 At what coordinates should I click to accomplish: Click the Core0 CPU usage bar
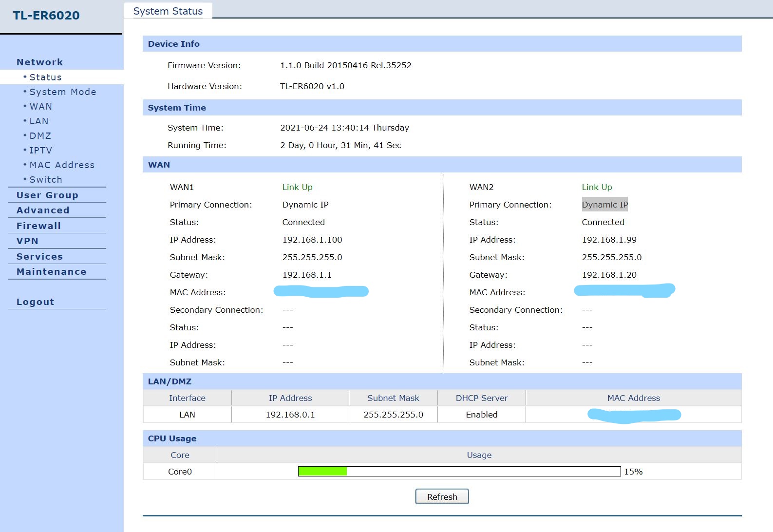(x=459, y=472)
